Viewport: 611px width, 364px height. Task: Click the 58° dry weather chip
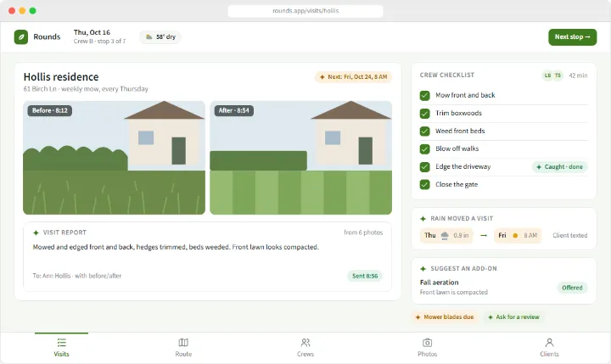pos(160,37)
